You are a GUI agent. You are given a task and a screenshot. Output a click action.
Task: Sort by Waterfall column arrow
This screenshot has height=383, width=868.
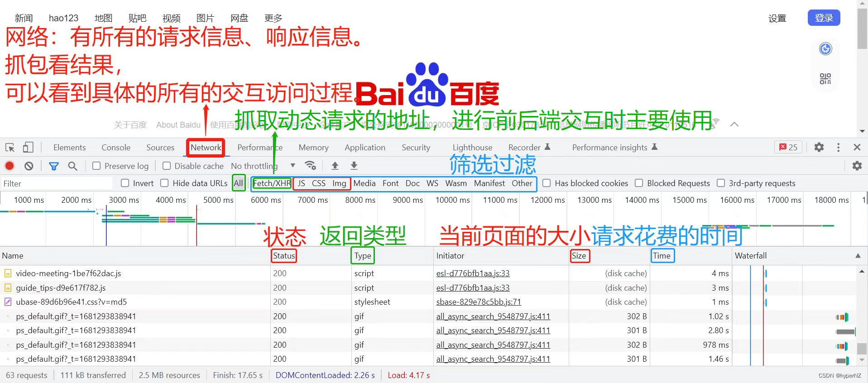pyautogui.click(x=858, y=256)
